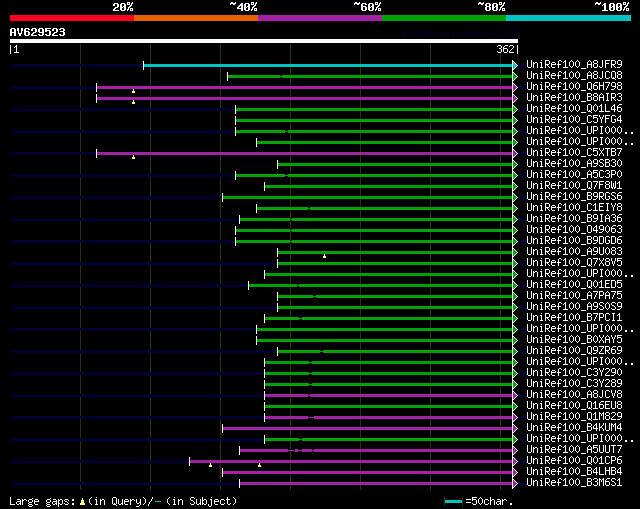The image size is (640, 509).
Task: Select the UniRef100_Q9ZR69 label
Action: pyautogui.click(x=574, y=351)
